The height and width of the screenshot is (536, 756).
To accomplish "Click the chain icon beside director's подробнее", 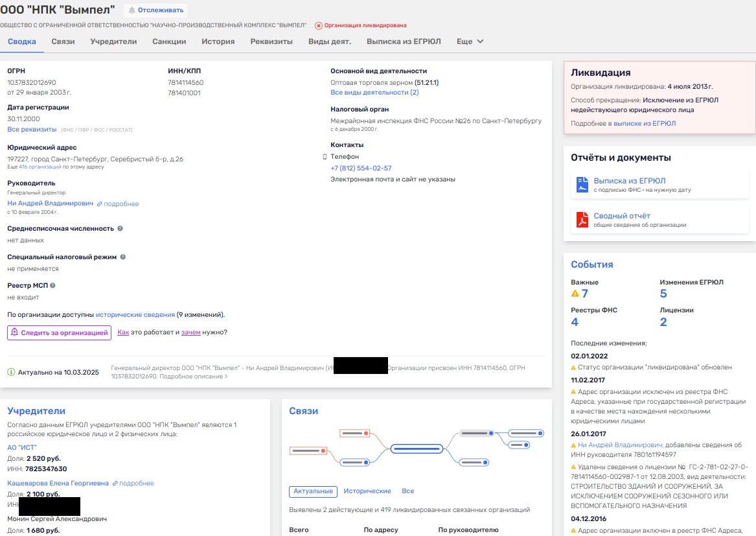I will pyautogui.click(x=99, y=204).
